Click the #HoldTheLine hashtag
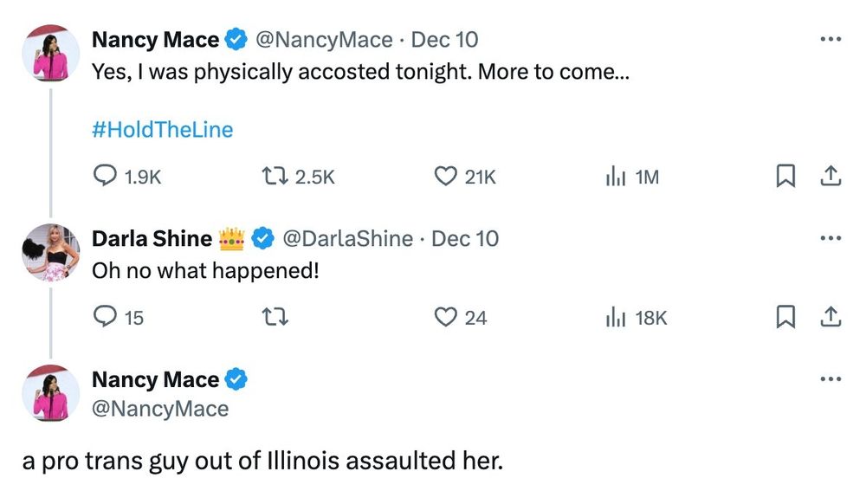Image resolution: width=866 pixels, height=504 pixels. tap(162, 130)
